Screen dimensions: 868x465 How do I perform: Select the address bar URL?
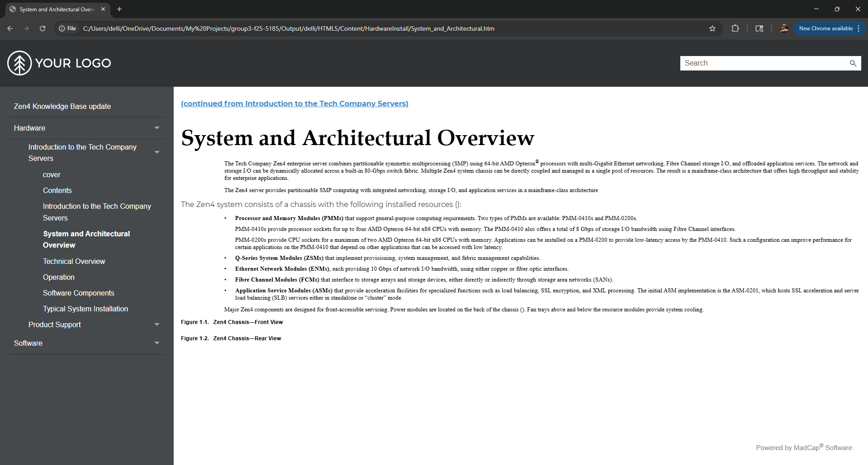pyautogui.click(x=289, y=28)
